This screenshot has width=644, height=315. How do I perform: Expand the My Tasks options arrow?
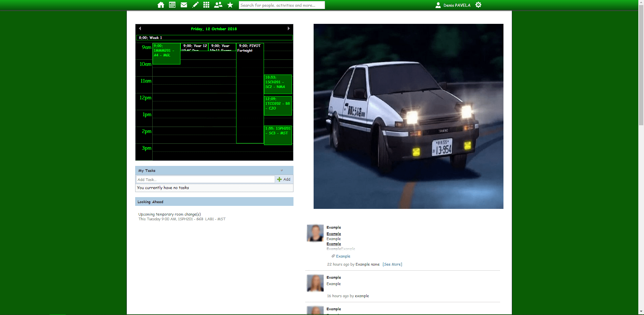[282, 171]
